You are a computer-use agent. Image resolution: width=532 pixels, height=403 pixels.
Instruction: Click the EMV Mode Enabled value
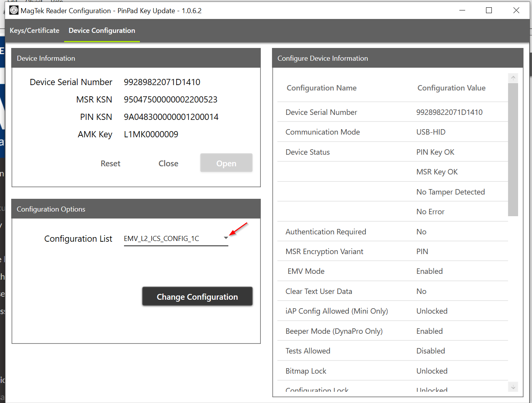(x=429, y=271)
